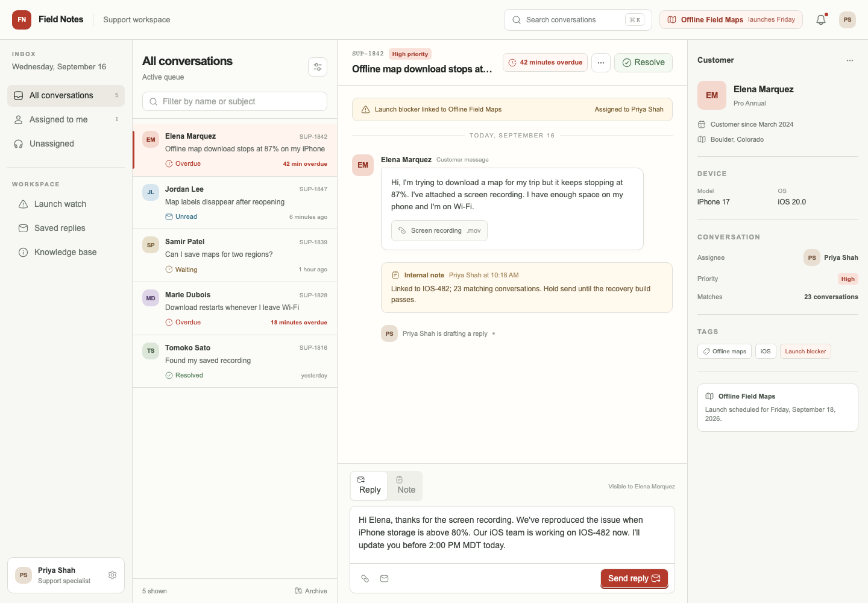
Task: Open the Customer panel more options
Action: click(850, 60)
